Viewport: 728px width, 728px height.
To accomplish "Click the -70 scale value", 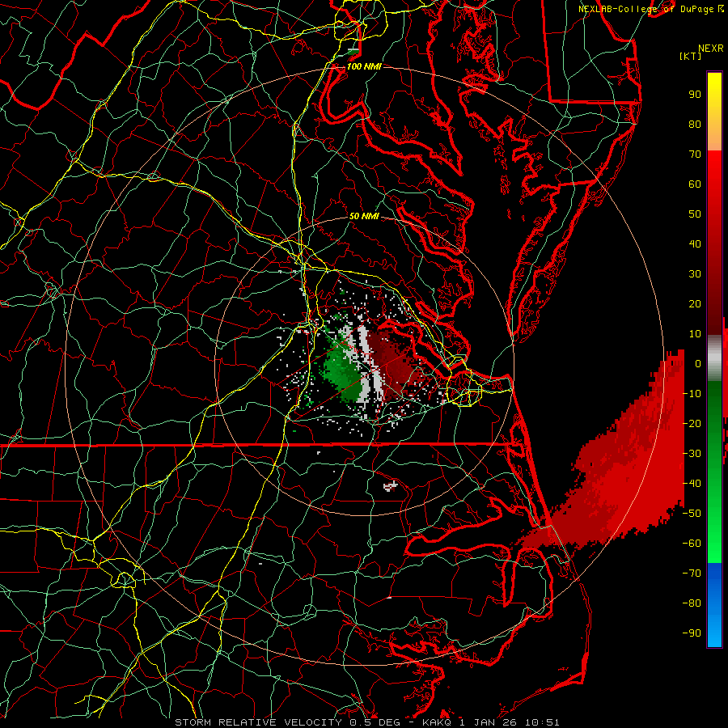I will click(x=692, y=574).
